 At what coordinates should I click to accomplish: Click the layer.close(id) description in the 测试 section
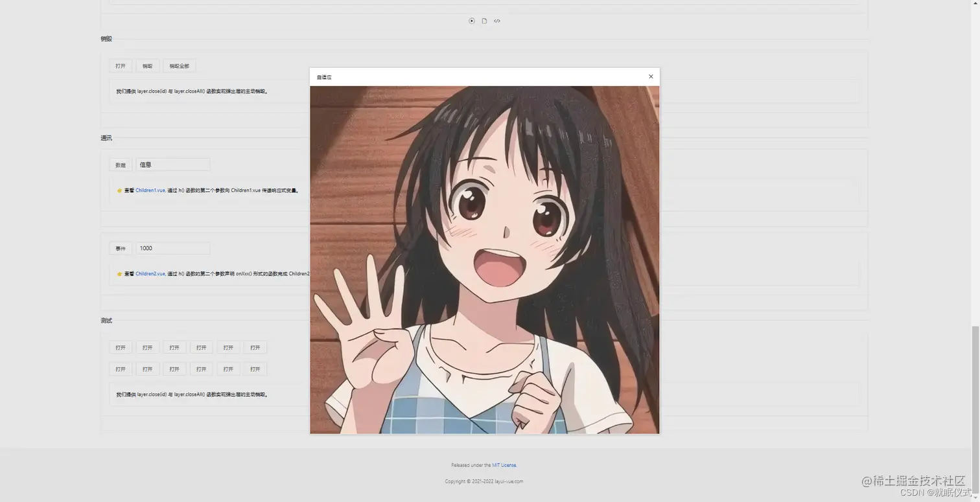tap(192, 394)
